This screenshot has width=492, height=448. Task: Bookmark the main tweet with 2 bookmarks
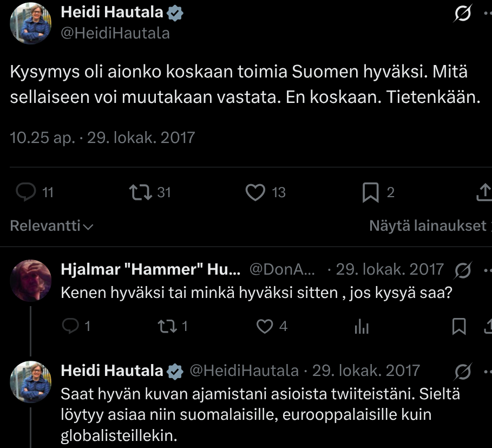(370, 192)
